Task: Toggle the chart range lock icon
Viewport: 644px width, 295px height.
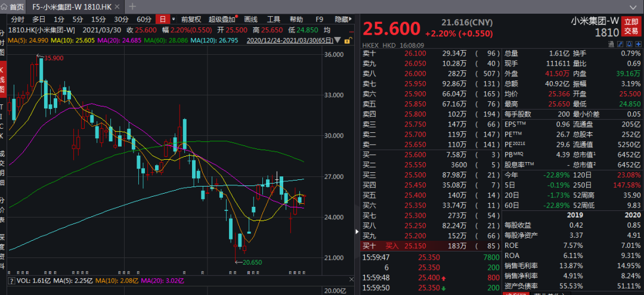Action: click(x=347, y=40)
